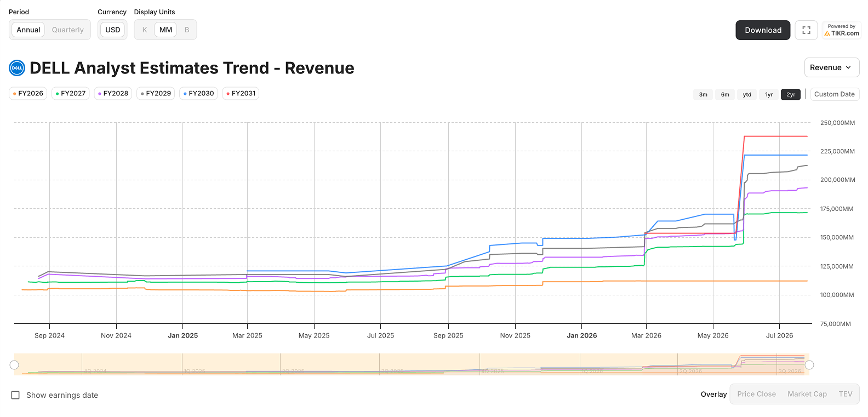868x417 pixels.
Task: Grab the right range navigator handle
Action: [809, 365]
